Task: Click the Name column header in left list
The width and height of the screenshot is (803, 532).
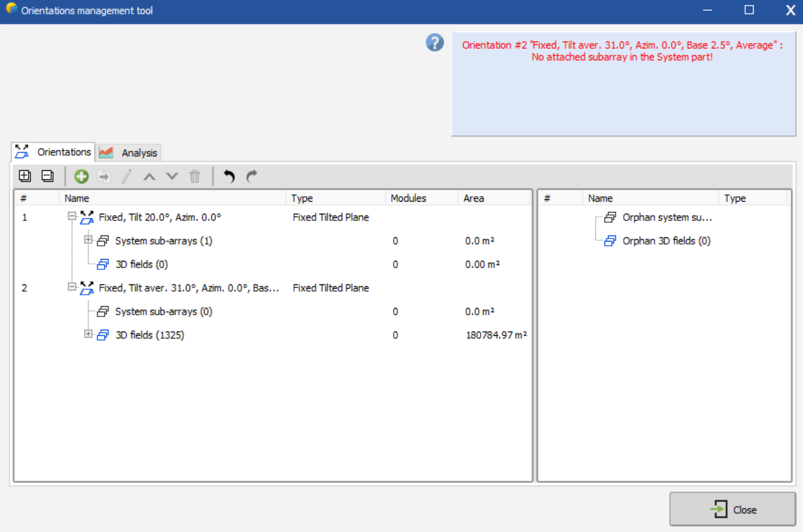Action: click(x=173, y=198)
